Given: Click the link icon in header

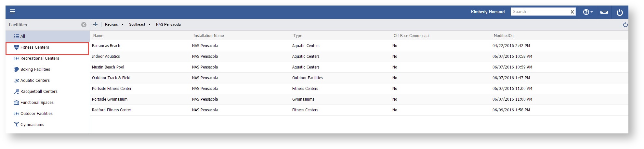Looking at the screenshot, I should coord(604,12).
